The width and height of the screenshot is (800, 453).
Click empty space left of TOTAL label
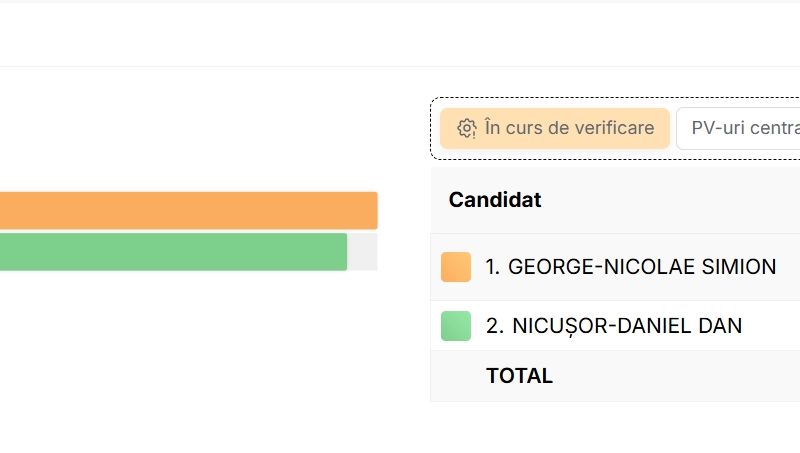point(458,376)
